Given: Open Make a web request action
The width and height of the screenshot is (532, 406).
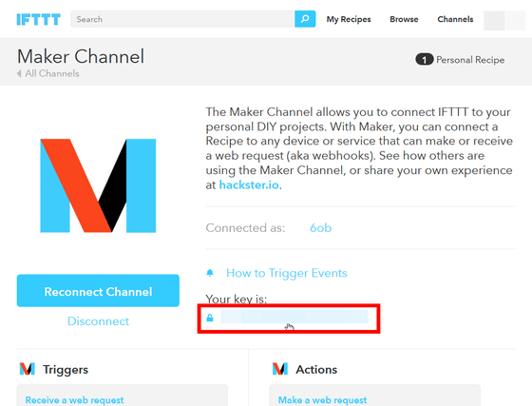Looking at the screenshot, I should [322, 400].
